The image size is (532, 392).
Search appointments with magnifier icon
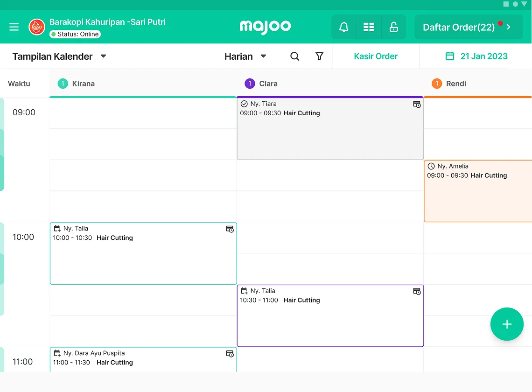294,56
